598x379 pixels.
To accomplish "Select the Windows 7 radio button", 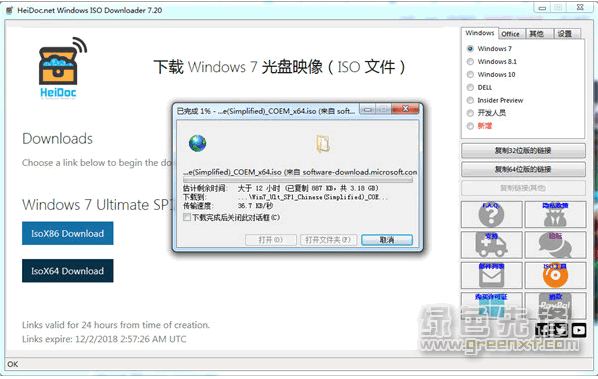I will [470, 49].
